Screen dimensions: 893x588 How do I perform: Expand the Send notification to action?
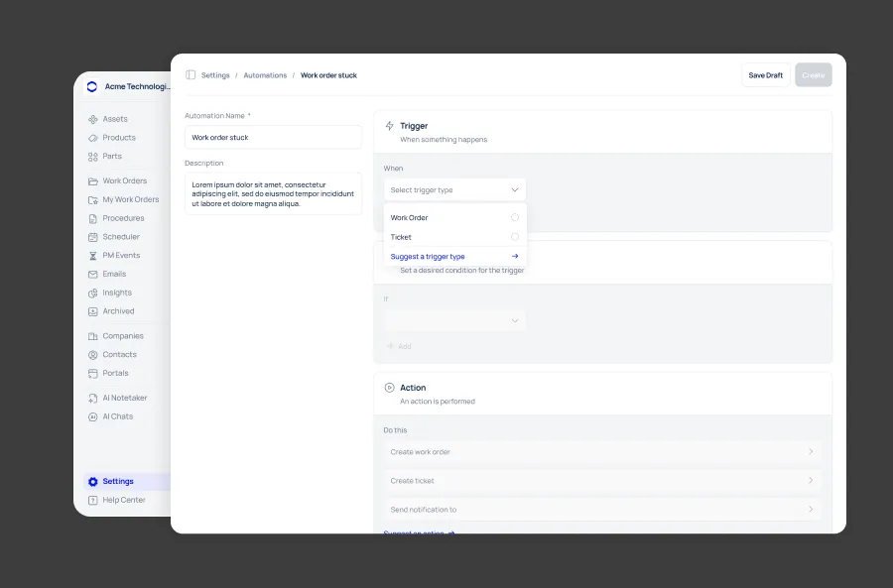(602, 510)
